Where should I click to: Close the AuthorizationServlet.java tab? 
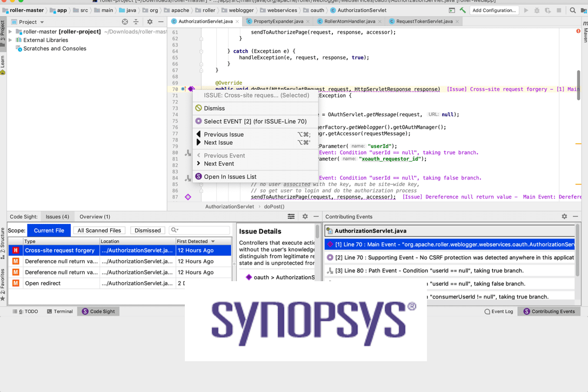237,22
